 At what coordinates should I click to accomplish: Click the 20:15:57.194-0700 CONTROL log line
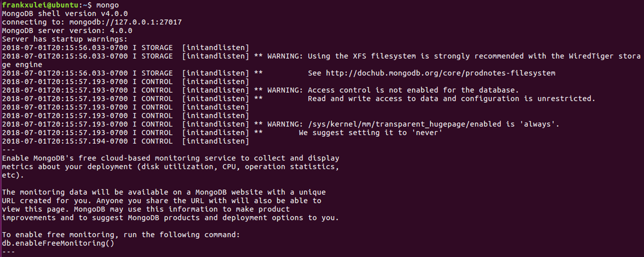coord(126,141)
